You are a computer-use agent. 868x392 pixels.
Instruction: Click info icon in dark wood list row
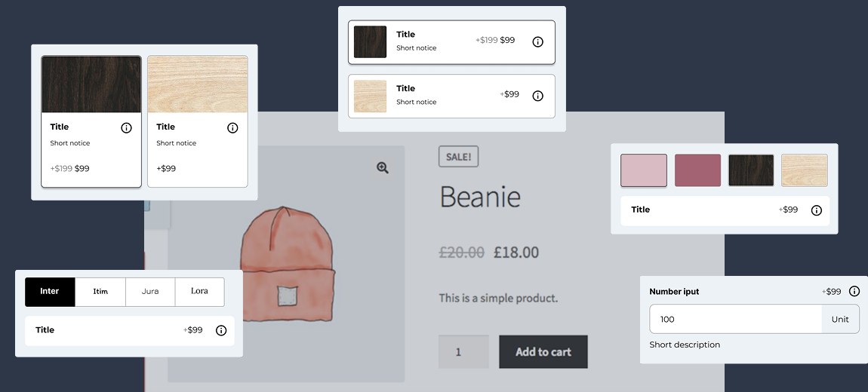point(538,42)
